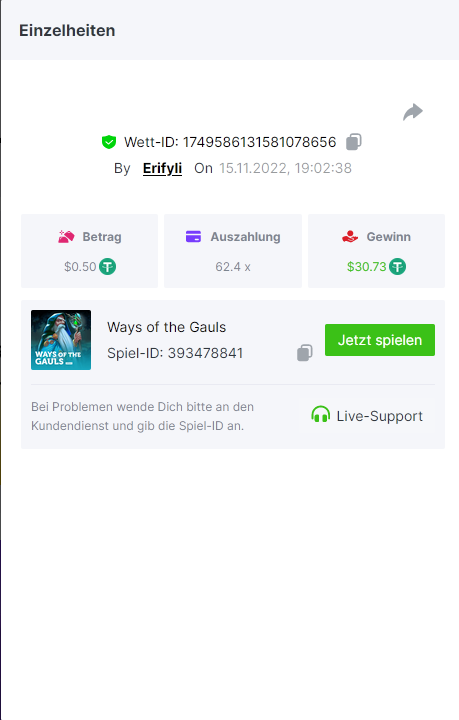Click the bet timestamp 15.11.2022, 19:02:38
Viewport: 459px width, 720px height.
click(285, 168)
